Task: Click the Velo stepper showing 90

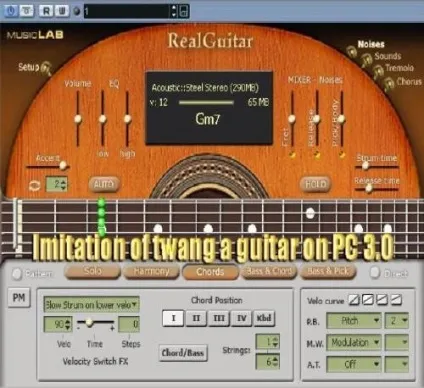Action: coord(58,324)
